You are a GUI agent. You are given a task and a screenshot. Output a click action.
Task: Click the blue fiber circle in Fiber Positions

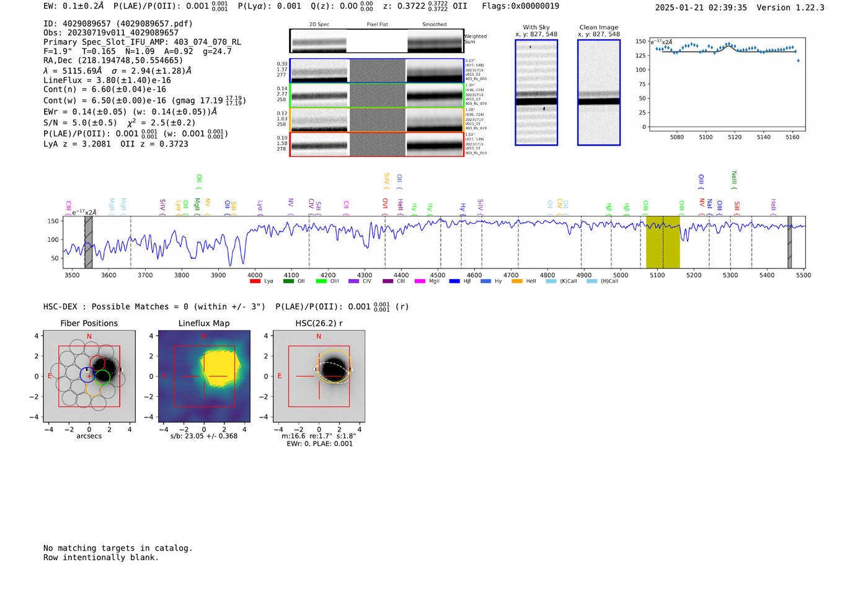[87, 375]
